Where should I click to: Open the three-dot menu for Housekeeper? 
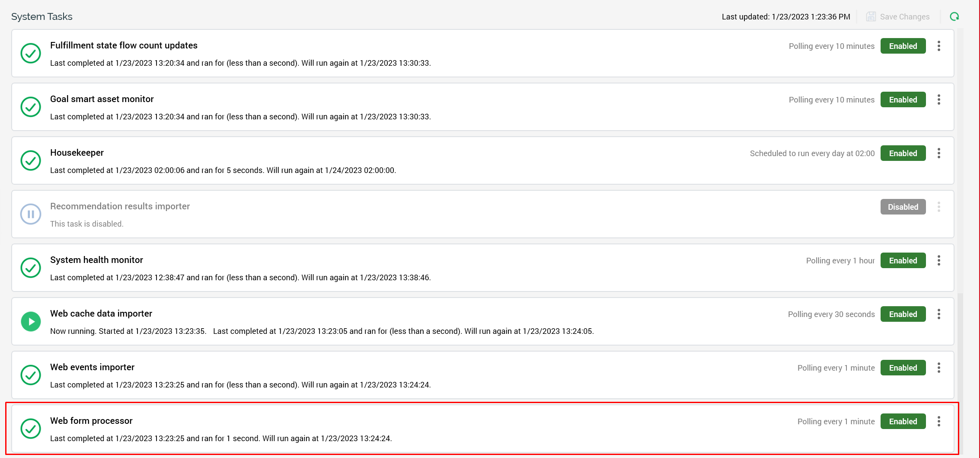[x=939, y=154]
